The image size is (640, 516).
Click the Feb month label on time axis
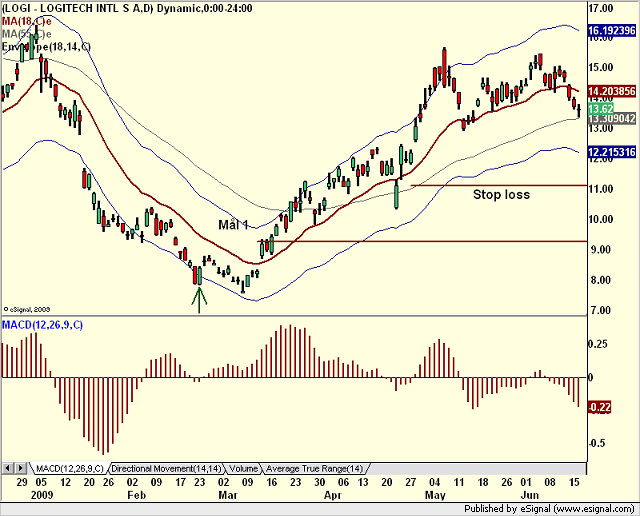pos(136,495)
